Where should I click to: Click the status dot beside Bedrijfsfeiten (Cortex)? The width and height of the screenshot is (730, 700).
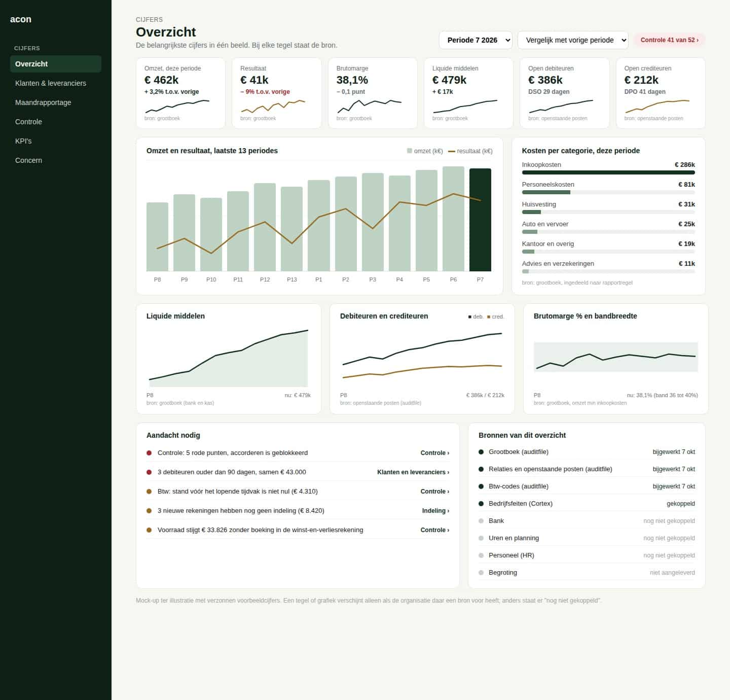pyautogui.click(x=481, y=504)
